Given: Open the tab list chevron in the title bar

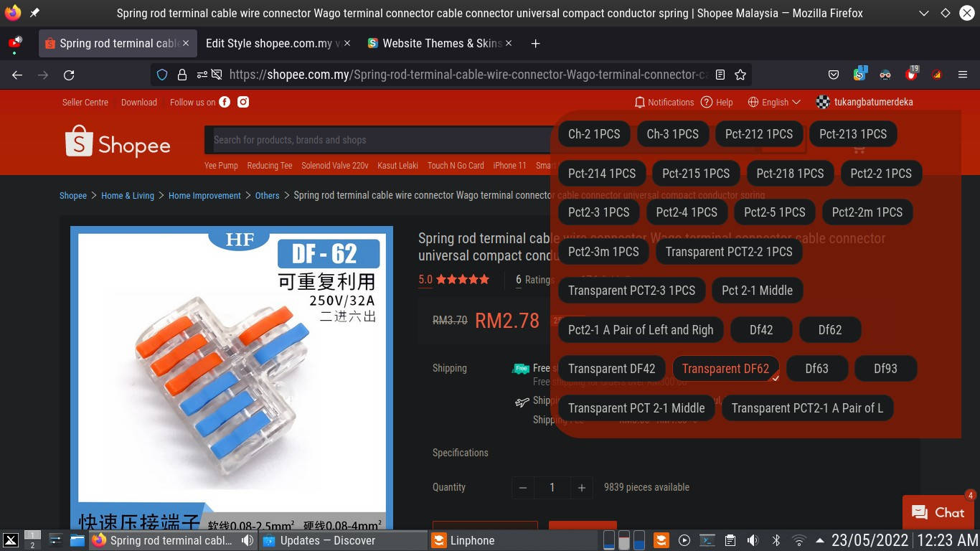Looking at the screenshot, I should coord(924,13).
